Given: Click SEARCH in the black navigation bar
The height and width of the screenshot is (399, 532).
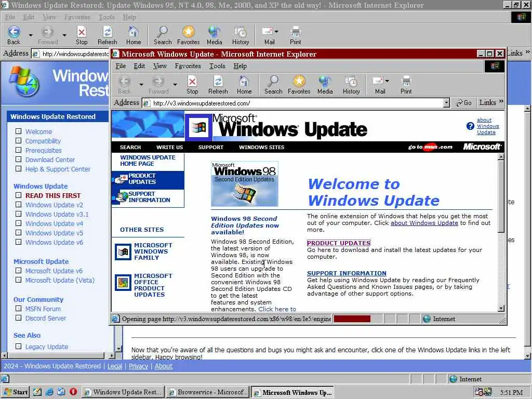Looking at the screenshot, I should pyautogui.click(x=130, y=147).
